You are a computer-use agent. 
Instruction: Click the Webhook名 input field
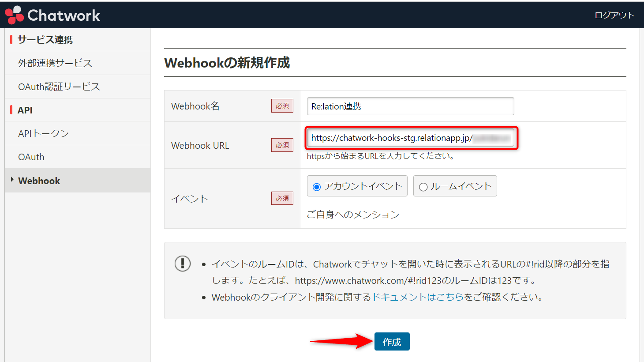click(410, 106)
